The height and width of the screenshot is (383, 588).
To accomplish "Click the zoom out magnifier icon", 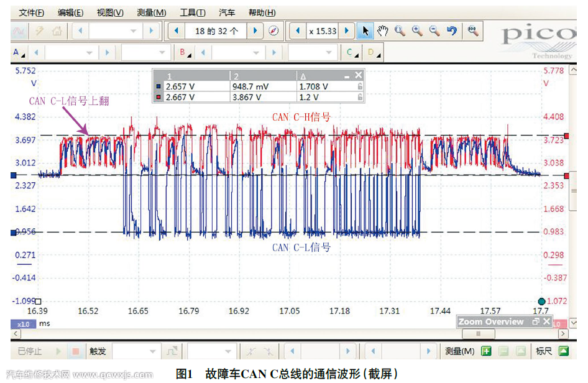I will (434, 31).
